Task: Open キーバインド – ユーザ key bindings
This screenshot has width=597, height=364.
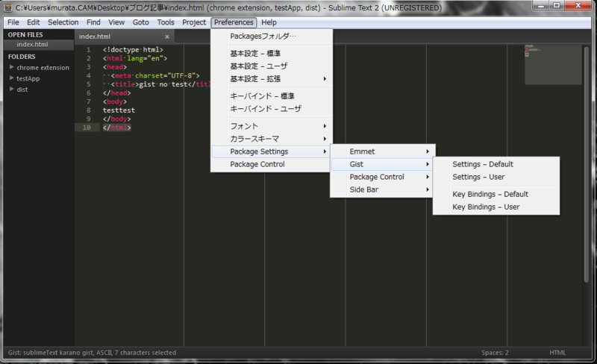Action: [x=272, y=108]
